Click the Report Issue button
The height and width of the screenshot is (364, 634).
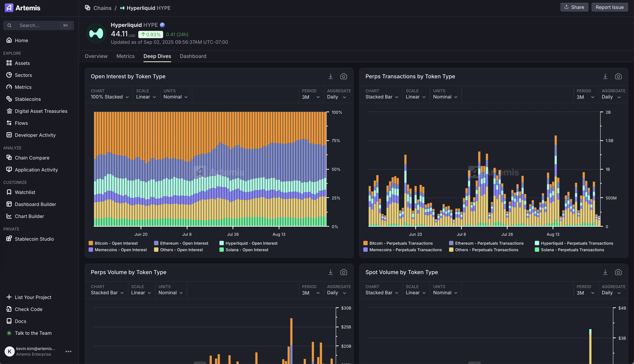[x=610, y=7]
